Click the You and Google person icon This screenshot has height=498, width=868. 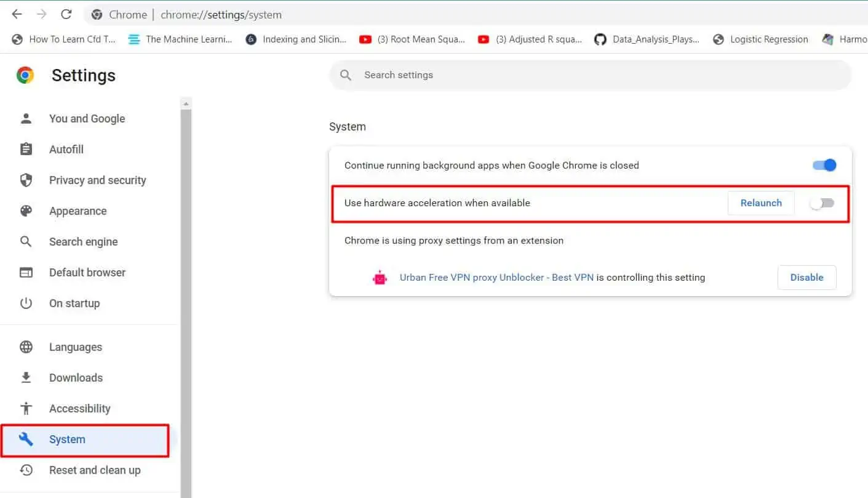click(26, 118)
